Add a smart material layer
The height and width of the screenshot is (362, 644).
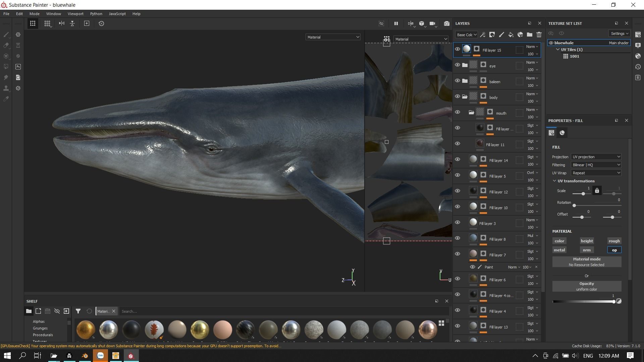(x=520, y=35)
